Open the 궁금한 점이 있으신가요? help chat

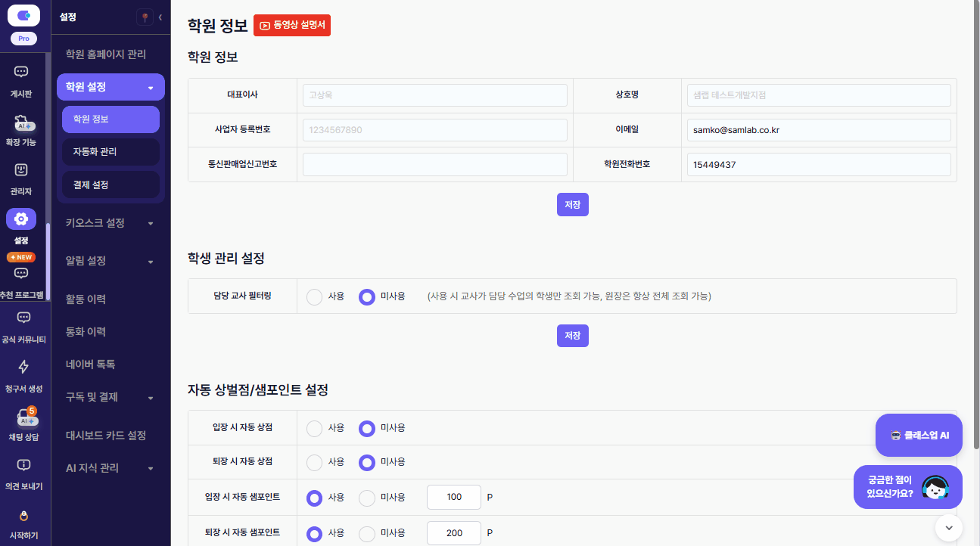[908, 487]
